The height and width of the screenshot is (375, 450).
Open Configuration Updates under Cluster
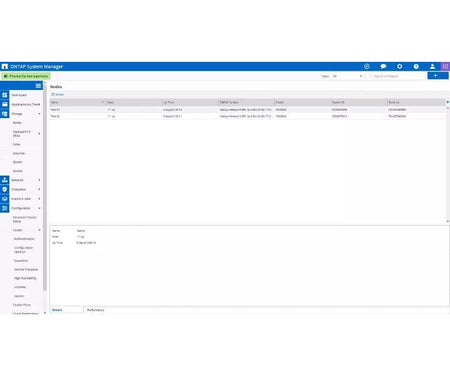coord(23,250)
